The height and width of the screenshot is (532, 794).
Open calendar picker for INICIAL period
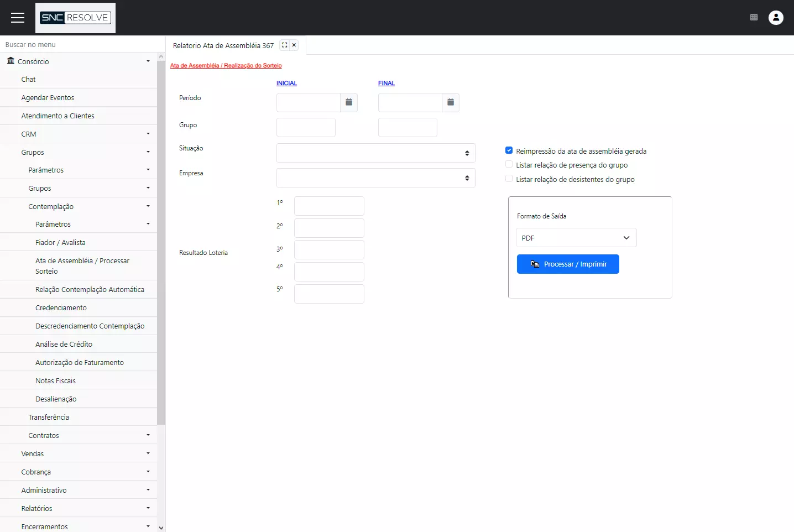[349, 102]
